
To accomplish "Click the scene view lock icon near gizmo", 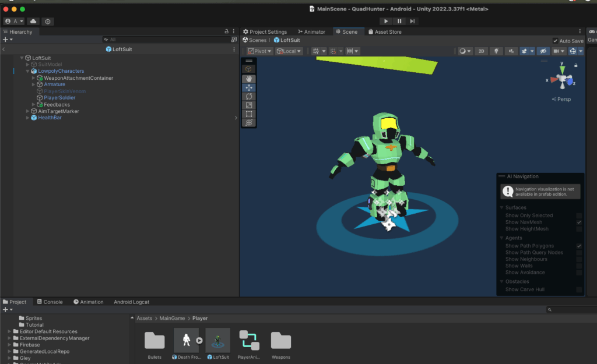I will [575, 65].
